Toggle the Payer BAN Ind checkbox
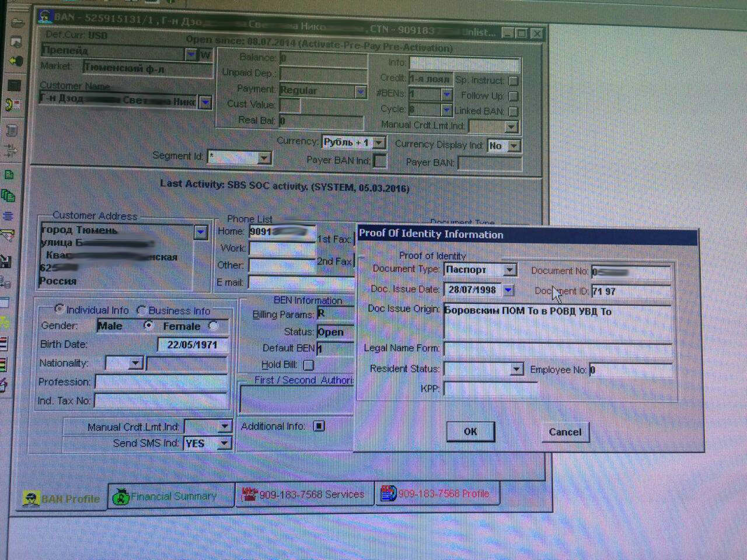The width and height of the screenshot is (747, 560). (x=379, y=160)
